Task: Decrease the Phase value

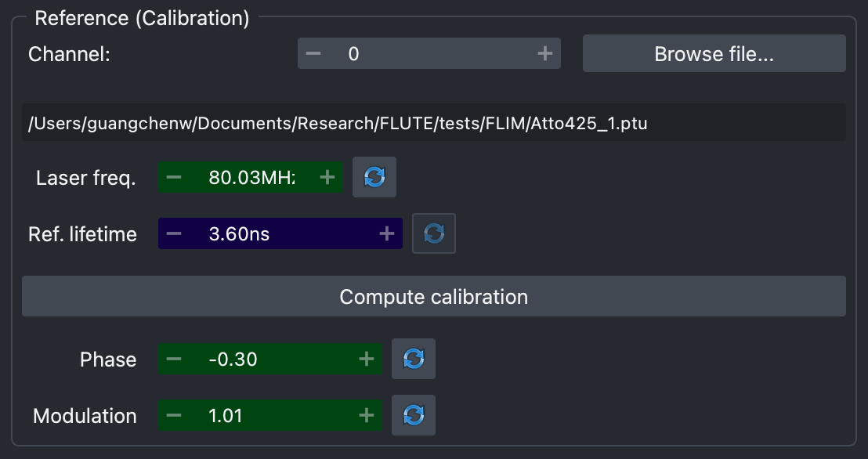Action: click(174, 359)
